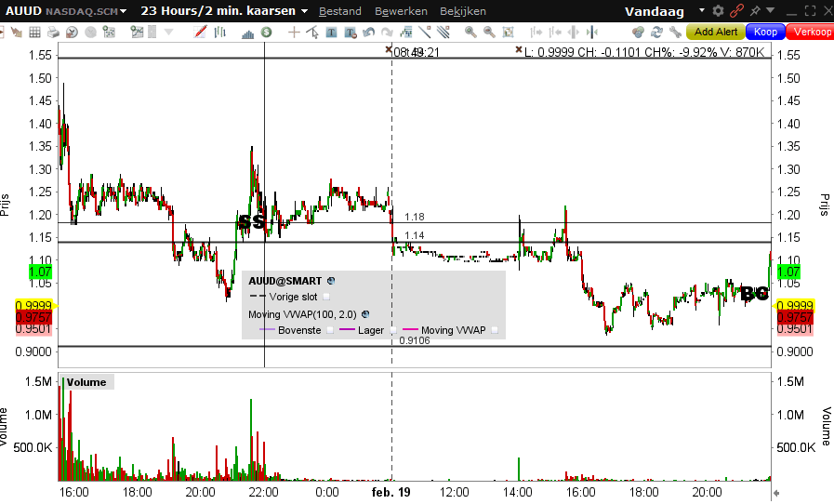This screenshot has height=504, width=834.
Task: Open the chart time settings clock icon
Action: (72, 33)
